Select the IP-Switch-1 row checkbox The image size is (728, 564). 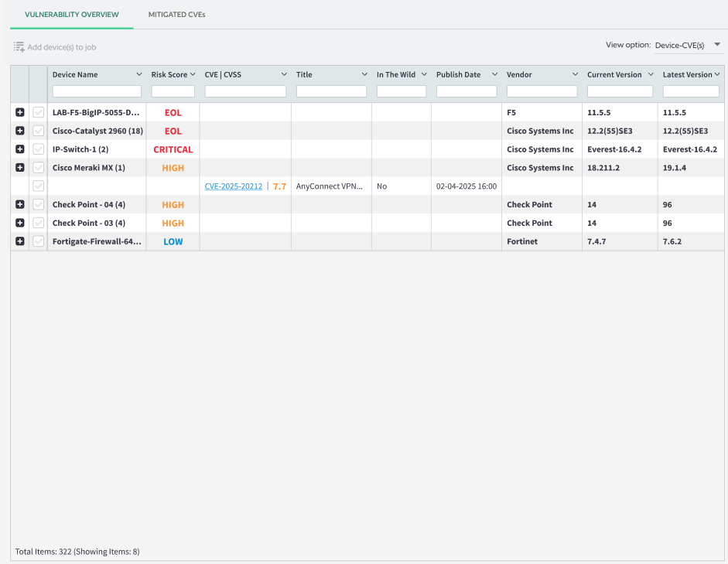coord(39,149)
